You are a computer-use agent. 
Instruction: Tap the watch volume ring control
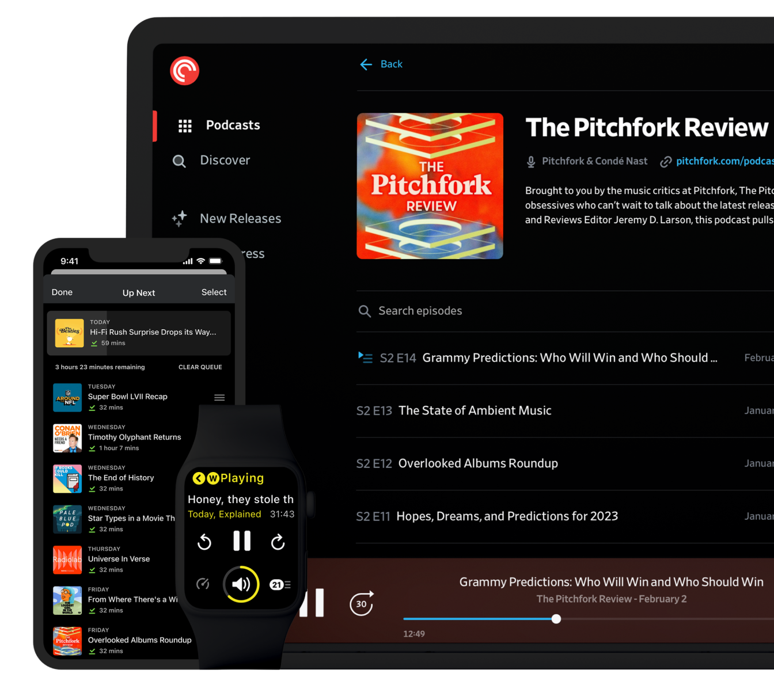tap(241, 584)
